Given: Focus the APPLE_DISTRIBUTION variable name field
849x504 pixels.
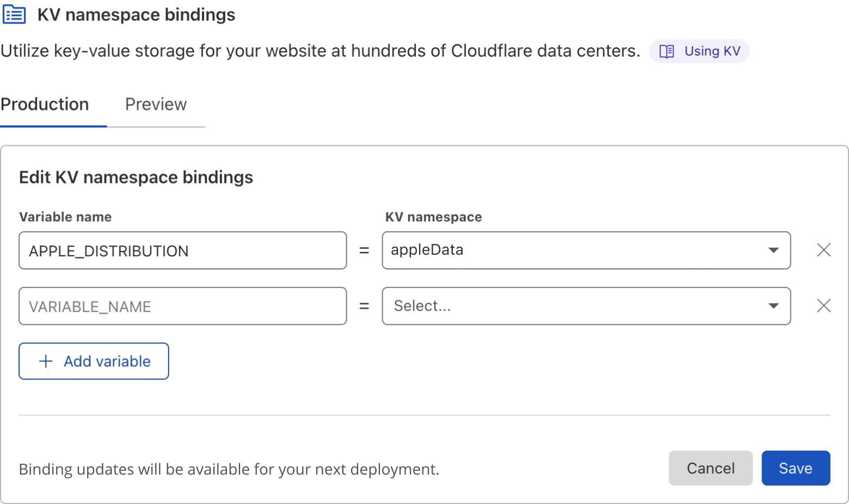Looking at the screenshot, I should coord(182,251).
